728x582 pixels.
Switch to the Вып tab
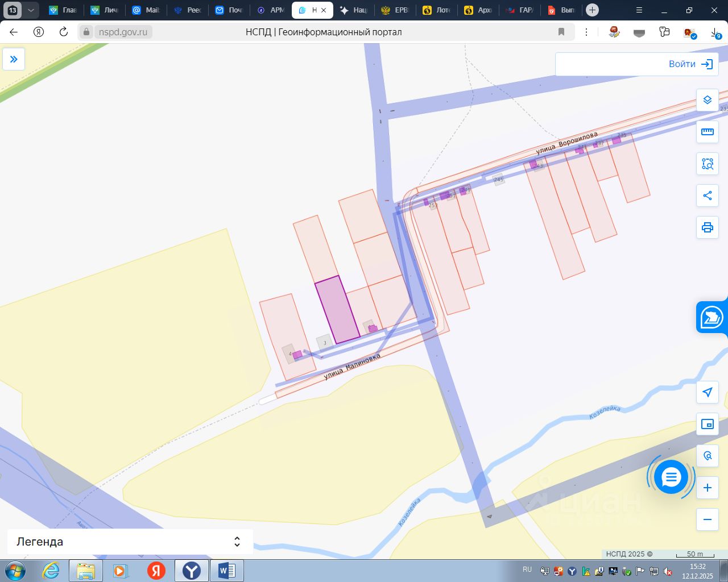tap(561, 10)
